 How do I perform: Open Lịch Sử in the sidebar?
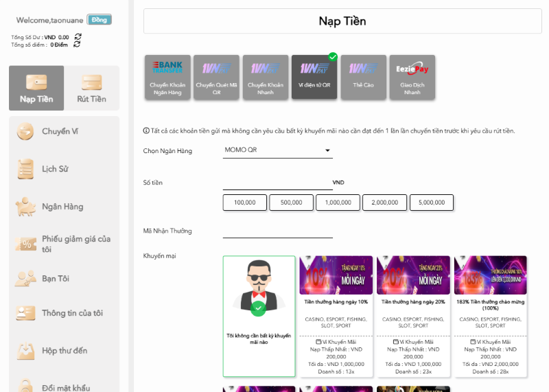coord(54,169)
